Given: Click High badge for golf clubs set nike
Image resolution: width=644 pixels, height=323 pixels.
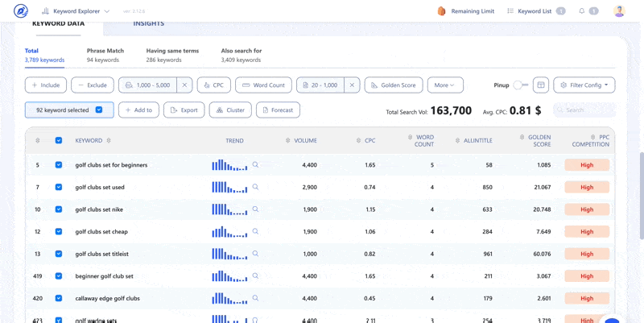Looking at the screenshot, I should [x=587, y=209].
